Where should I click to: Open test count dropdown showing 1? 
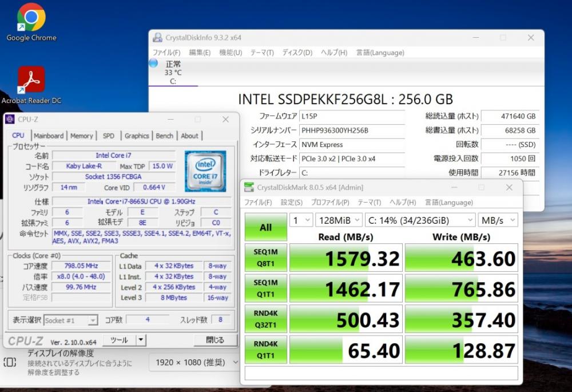301,220
